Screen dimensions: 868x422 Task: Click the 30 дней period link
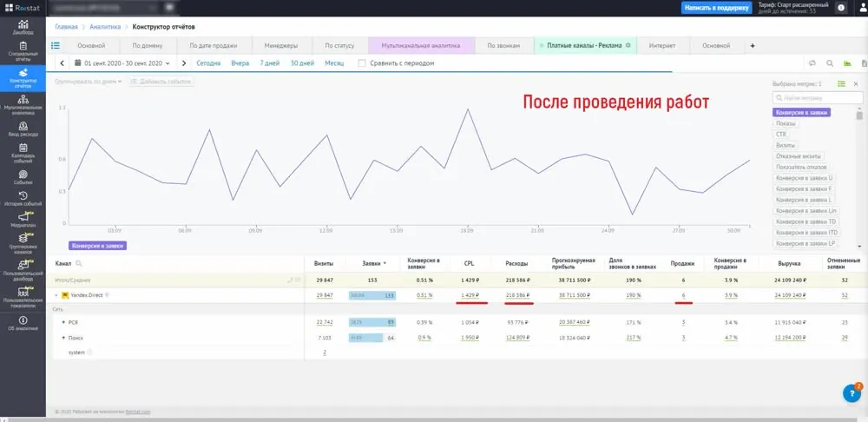[302, 63]
